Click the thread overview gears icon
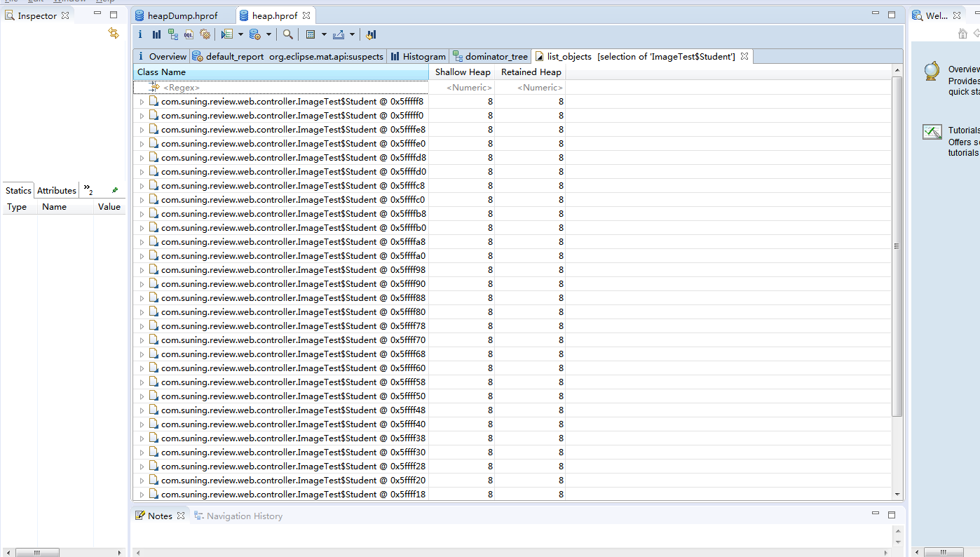980x557 pixels. [x=205, y=34]
